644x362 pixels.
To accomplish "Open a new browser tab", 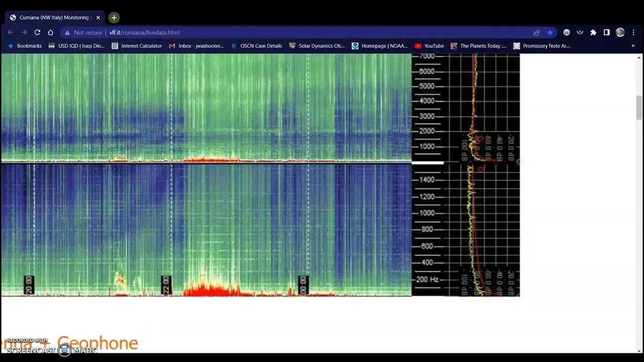I will (x=114, y=18).
